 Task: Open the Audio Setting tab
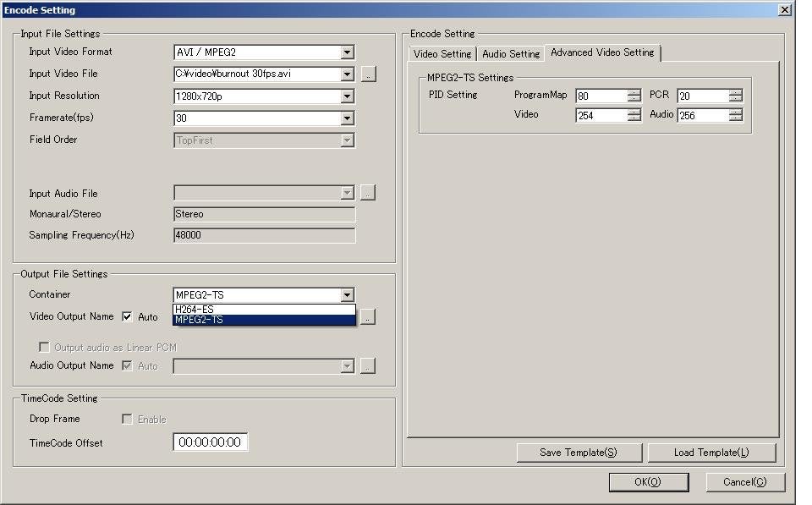(511, 53)
